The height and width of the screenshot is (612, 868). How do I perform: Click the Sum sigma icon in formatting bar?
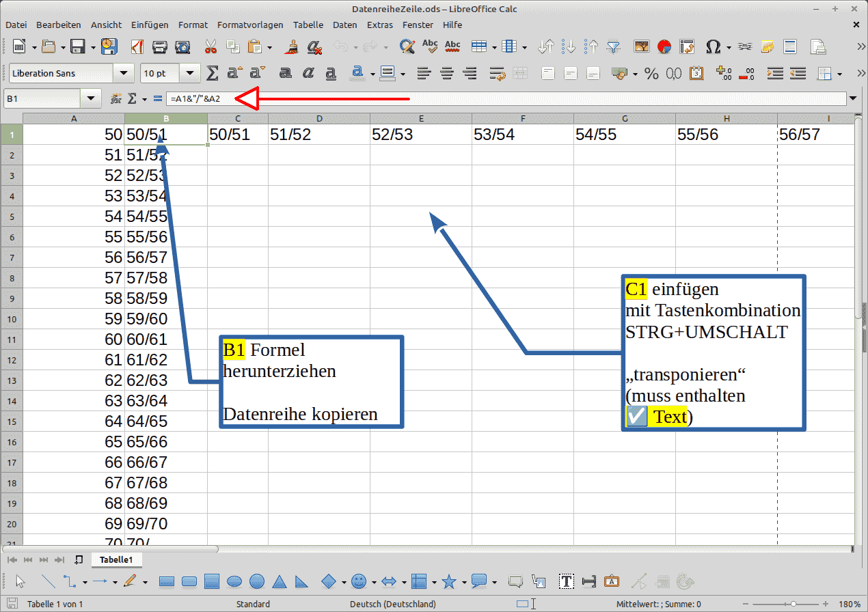[x=213, y=73]
